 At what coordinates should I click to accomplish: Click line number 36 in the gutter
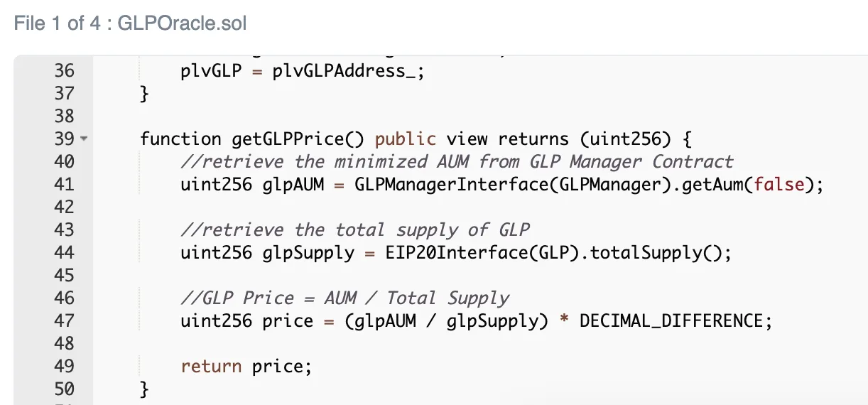[x=64, y=71]
